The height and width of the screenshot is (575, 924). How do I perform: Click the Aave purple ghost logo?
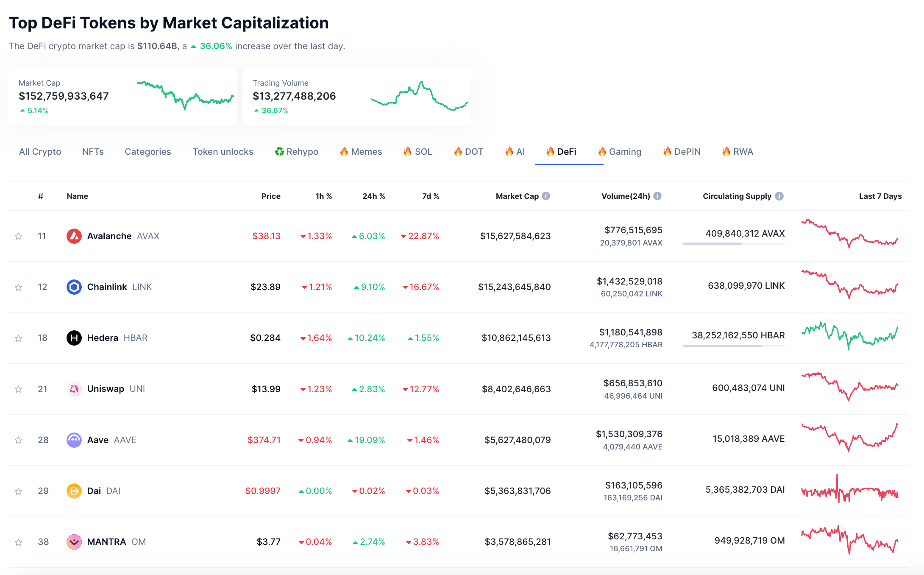tap(74, 440)
